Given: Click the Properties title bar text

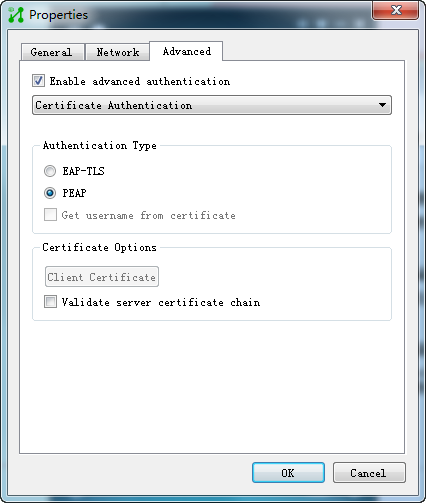Looking at the screenshot, I should click(x=58, y=15).
